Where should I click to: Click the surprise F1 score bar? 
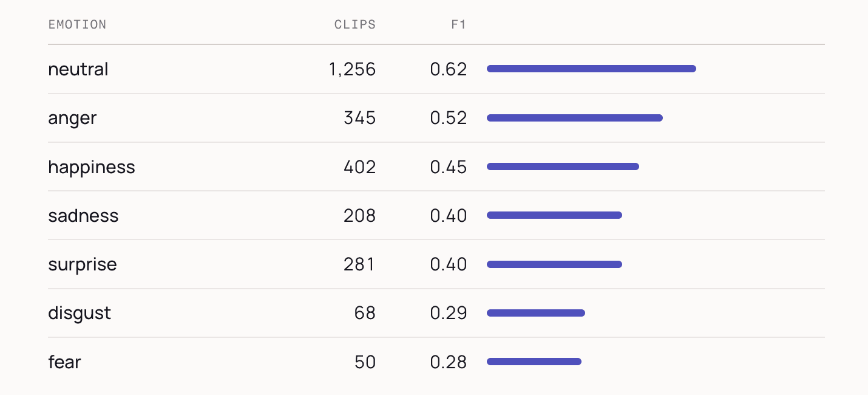pos(554,264)
